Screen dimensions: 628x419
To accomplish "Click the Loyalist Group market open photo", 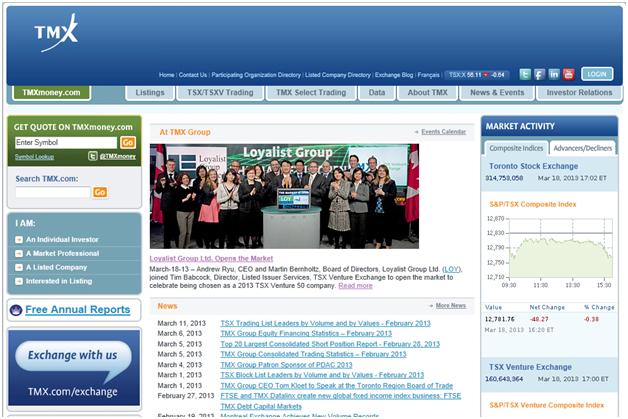I will 284,196.
